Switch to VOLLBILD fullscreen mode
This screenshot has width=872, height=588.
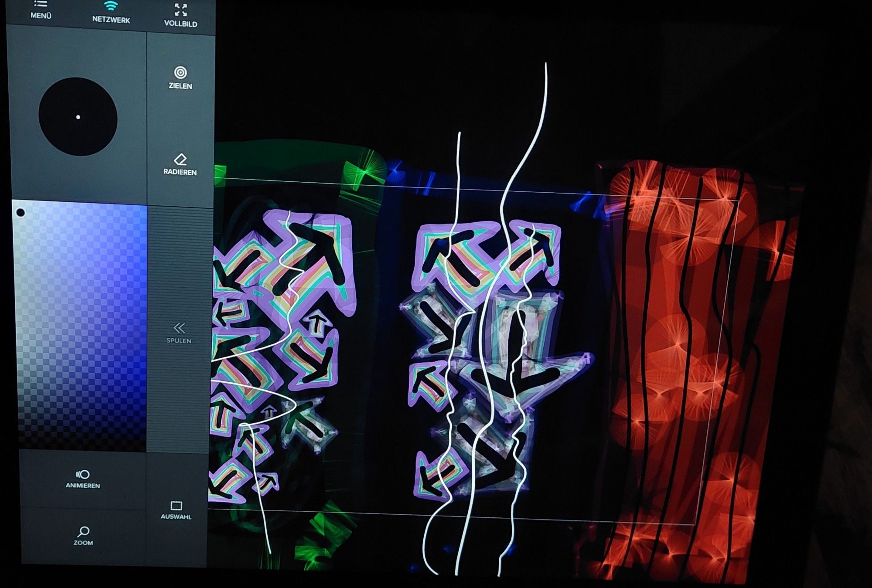point(181,16)
